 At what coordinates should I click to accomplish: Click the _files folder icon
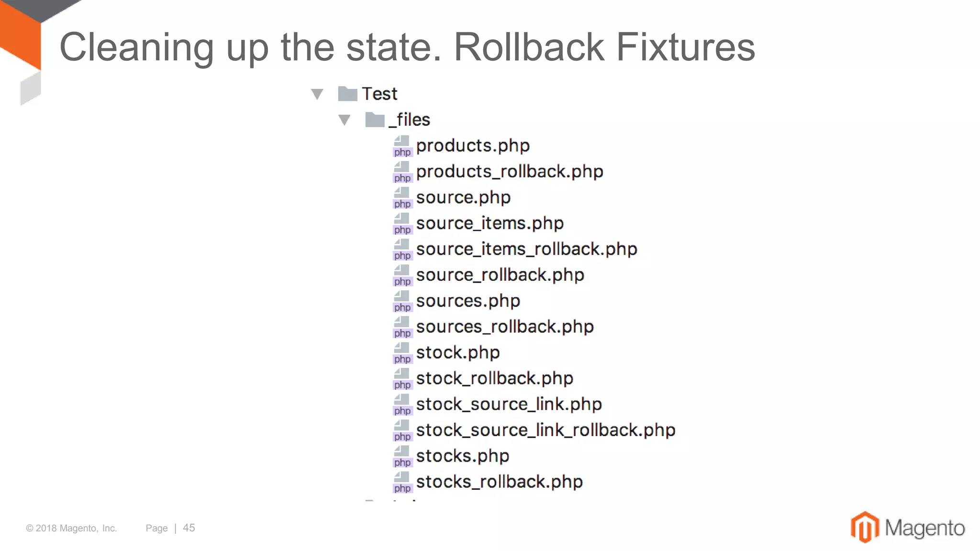coord(375,120)
